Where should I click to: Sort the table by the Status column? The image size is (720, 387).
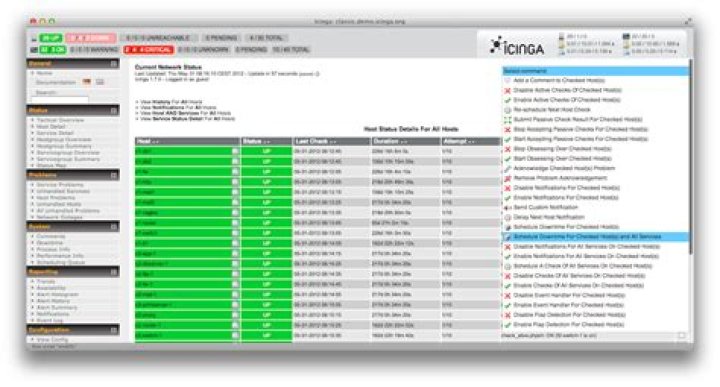point(267,141)
